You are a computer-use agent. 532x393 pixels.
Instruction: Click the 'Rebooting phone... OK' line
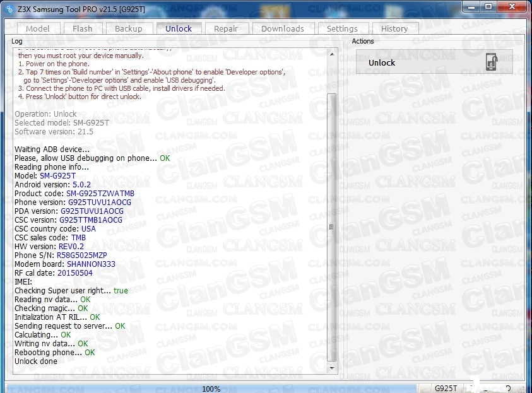tap(55, 352)
